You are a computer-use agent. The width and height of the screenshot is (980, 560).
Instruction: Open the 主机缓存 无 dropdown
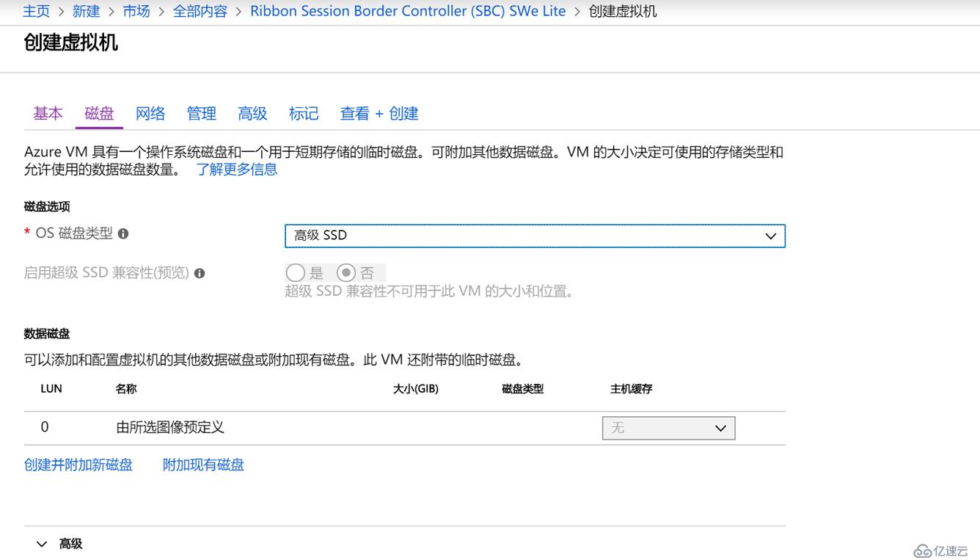pyautogui.click(x=668, y=428)
